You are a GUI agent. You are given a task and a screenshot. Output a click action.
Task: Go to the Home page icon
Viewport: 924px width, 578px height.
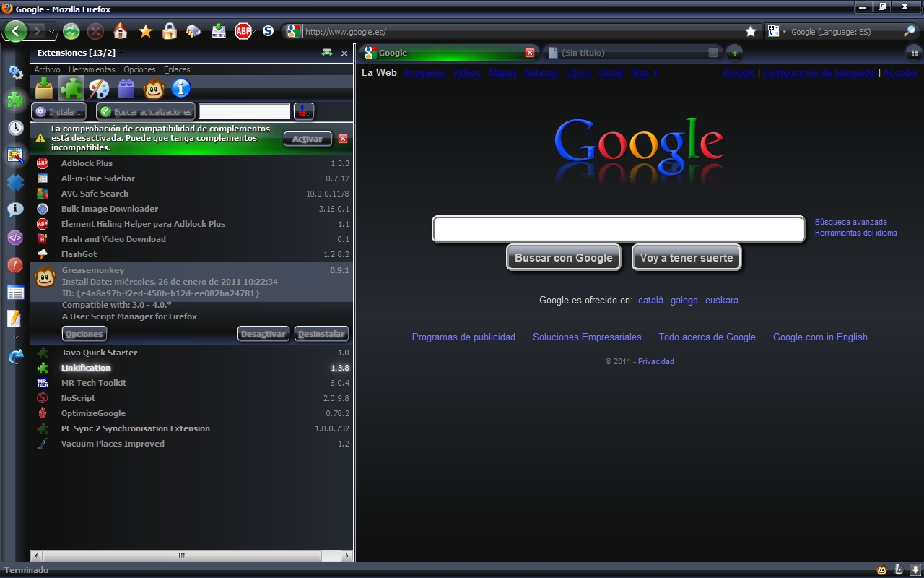point(121,31)
